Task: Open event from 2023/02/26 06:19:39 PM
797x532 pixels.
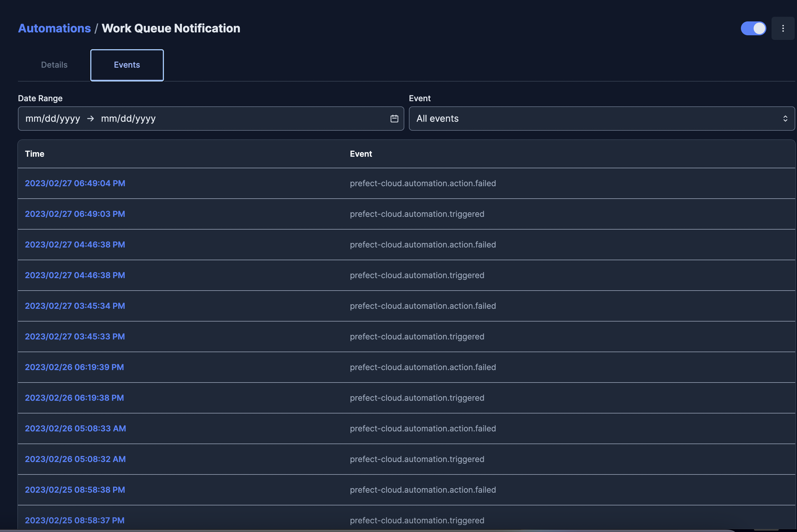Action: pyautogui.click(x=74, y=367)
